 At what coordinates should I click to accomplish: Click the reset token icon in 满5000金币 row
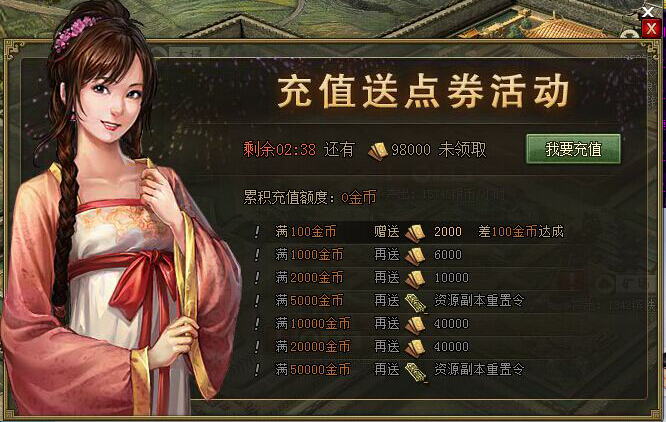[x=416, y=302]
